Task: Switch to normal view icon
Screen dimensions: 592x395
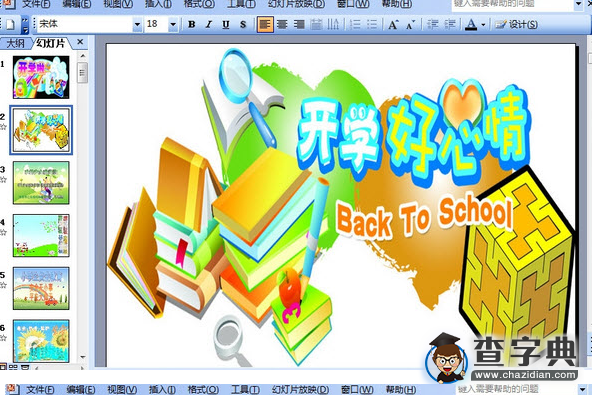Action: [3, 366]
